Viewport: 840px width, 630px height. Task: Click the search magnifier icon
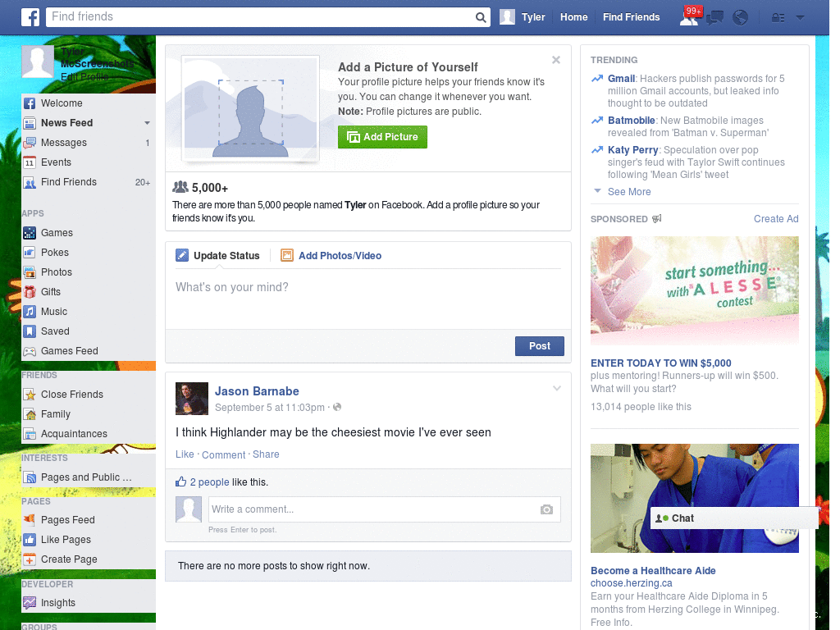click(x=481, y=17)
